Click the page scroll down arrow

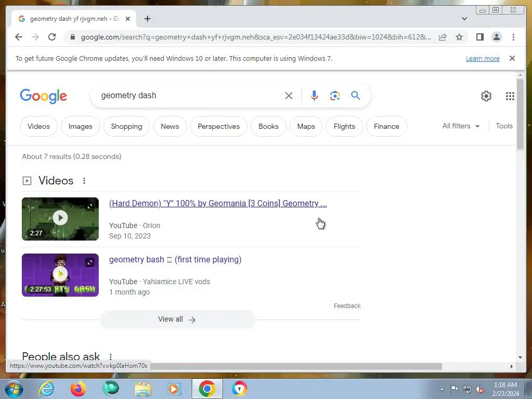pyautogui.click(x=520, y=357)
